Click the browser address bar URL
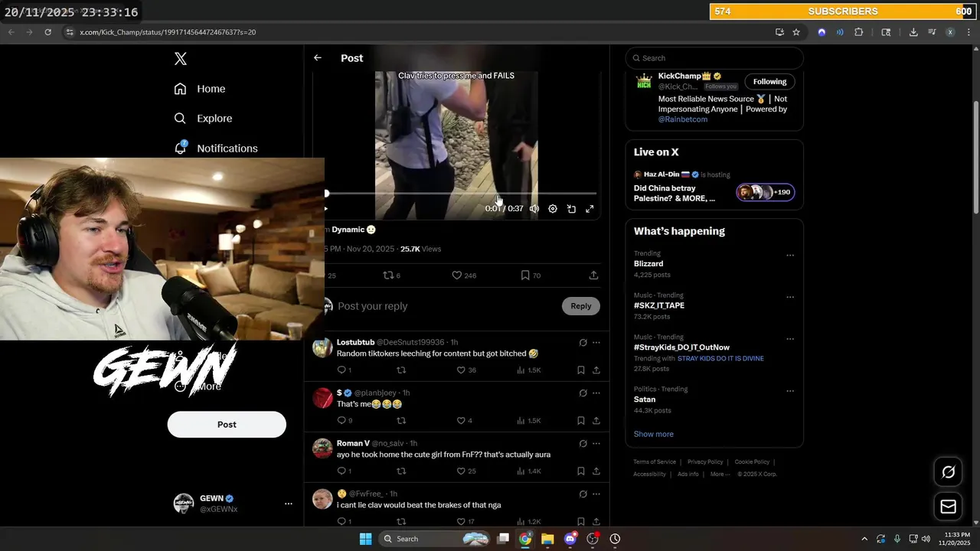Viewport: 980px width, 551px height. point(168,32)
